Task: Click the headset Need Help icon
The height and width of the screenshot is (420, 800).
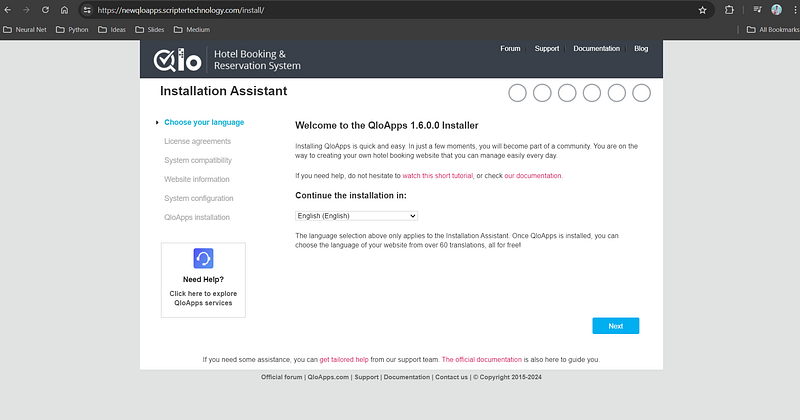Action: point(203,259)
